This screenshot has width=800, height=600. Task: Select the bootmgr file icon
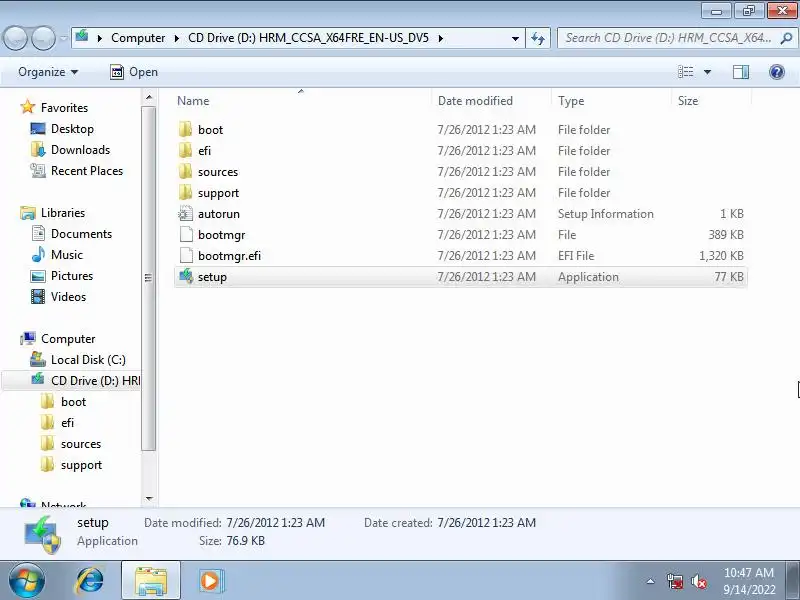tap(186, 235)
